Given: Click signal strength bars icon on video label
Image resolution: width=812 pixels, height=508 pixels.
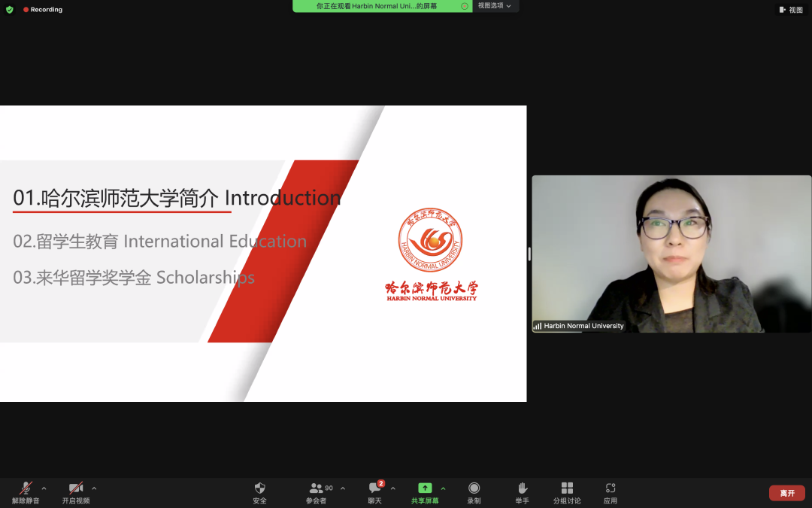Looking at the screenshot, I should [538, 326].
